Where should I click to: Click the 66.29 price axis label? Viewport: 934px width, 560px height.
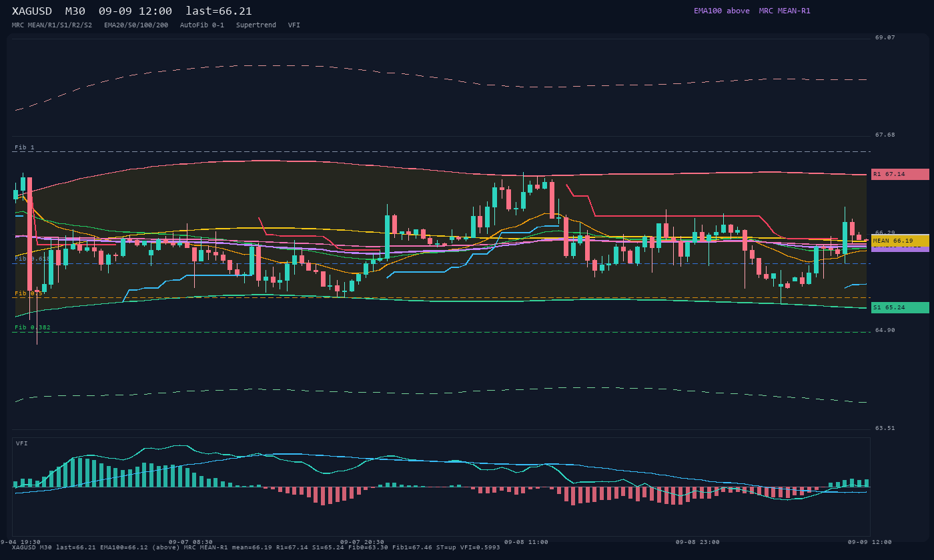pyautogui.click(x=885, y=233)
